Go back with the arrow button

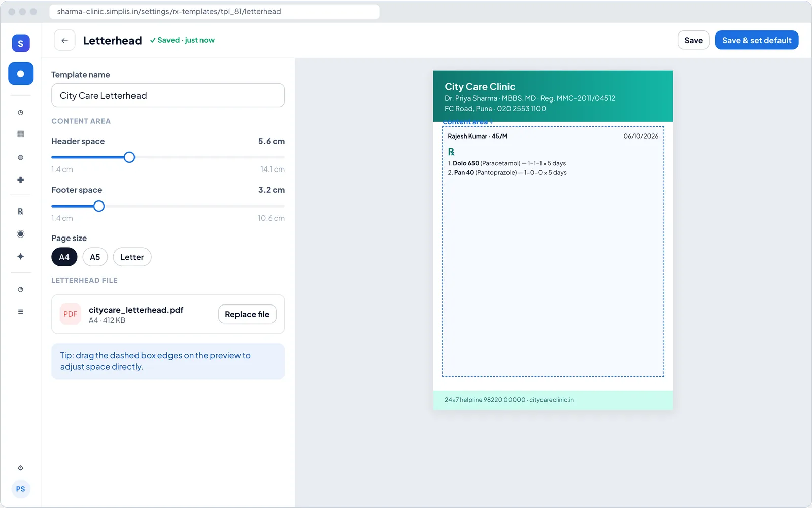pyautogui.click(x=64, y=40)
